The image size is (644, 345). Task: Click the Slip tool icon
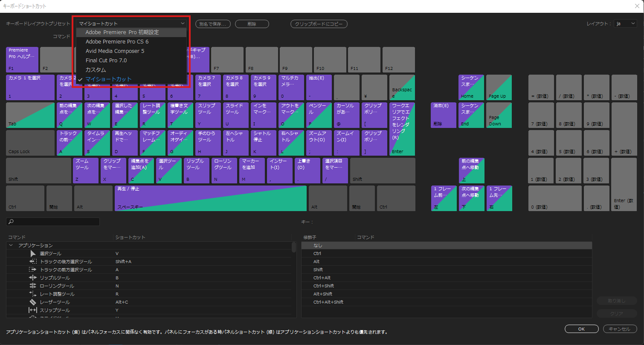pyautogui.click(x=33, y=310)
